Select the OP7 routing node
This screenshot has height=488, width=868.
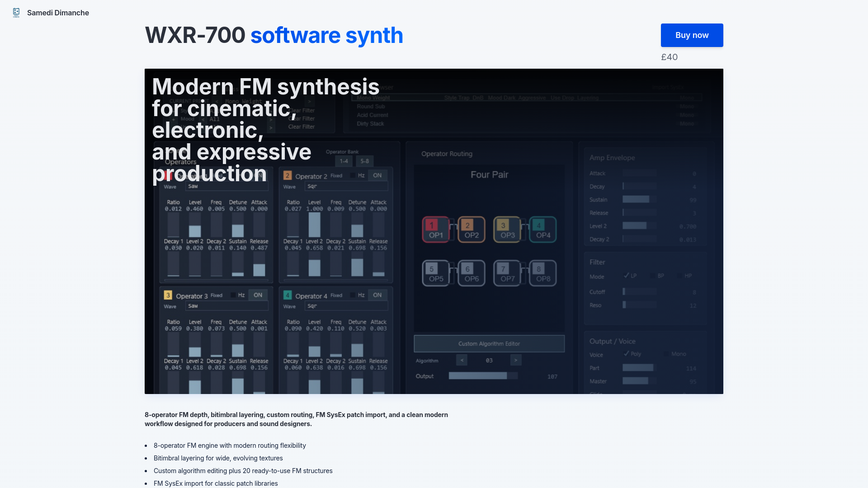coord(507,273)
